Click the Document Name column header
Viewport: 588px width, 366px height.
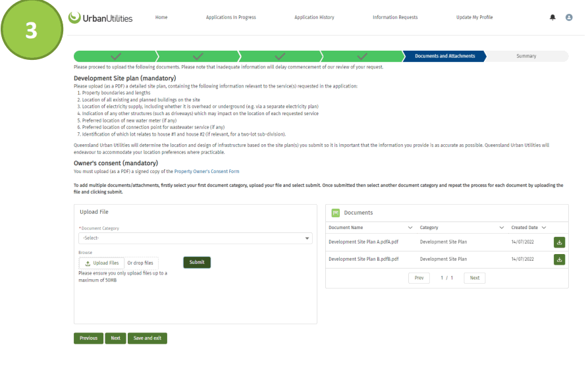point(346,228)
